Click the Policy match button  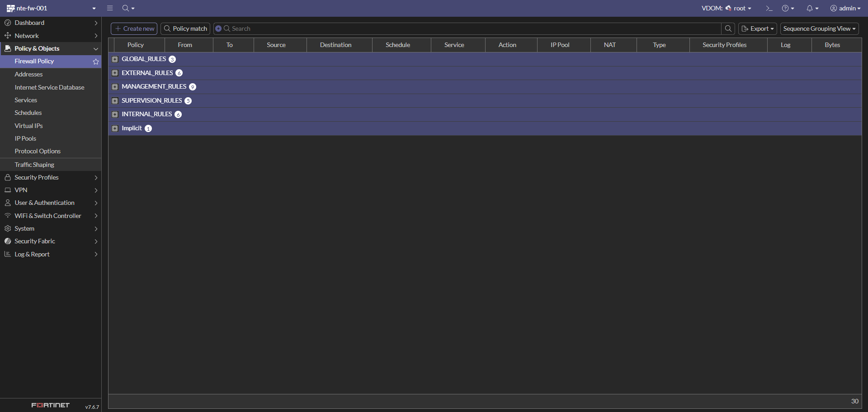point(185,28)
